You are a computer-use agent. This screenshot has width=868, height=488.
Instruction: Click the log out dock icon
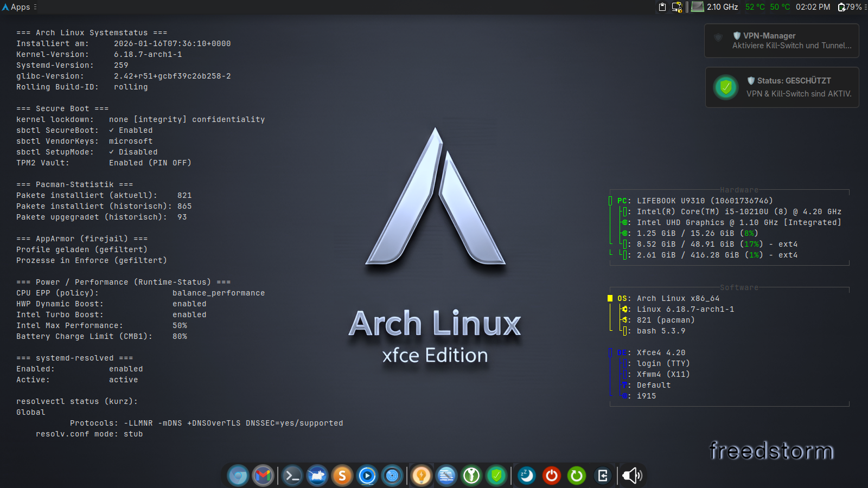tap(602, 476)
